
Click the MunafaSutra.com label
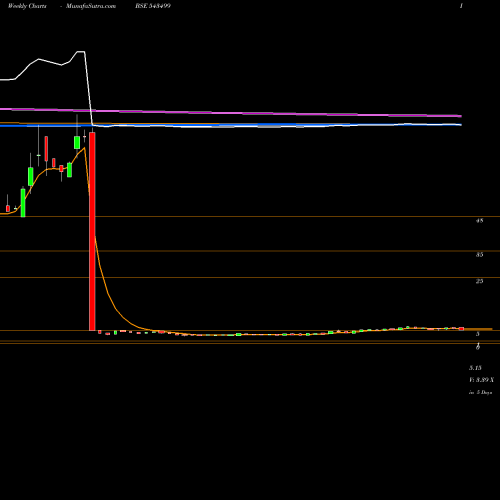(x=91, y=6)
